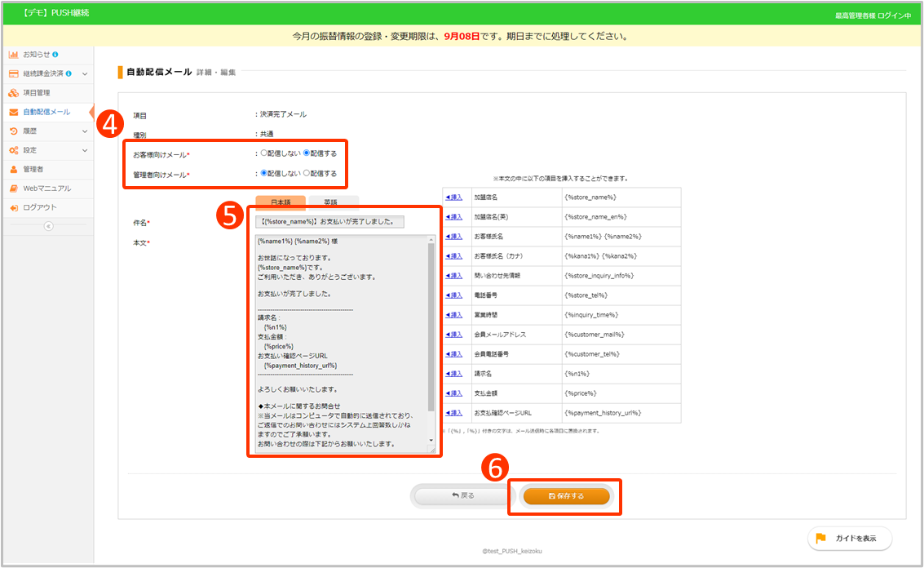Select 配信しない for お客様向けメール
The image size is (924, 568).
[x=263, y=153]
